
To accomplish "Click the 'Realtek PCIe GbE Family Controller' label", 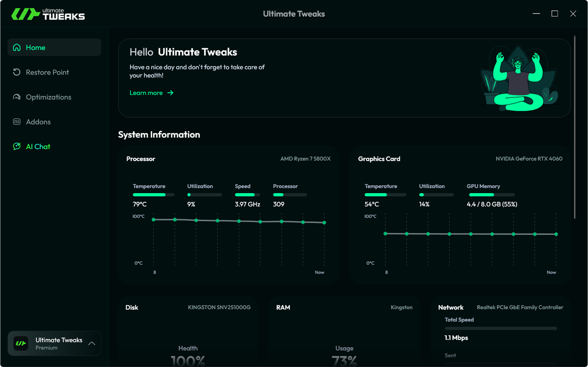I will (x=520, y=307).
